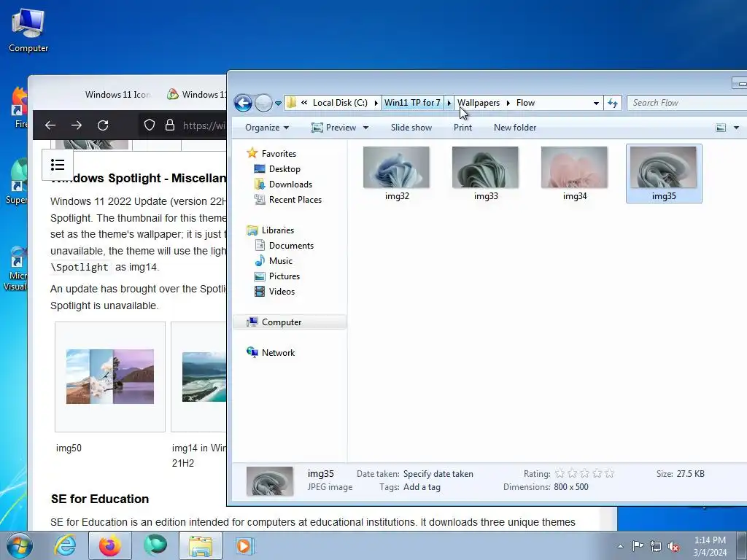
Task: Open the Videos library
Action: [282, 292]
